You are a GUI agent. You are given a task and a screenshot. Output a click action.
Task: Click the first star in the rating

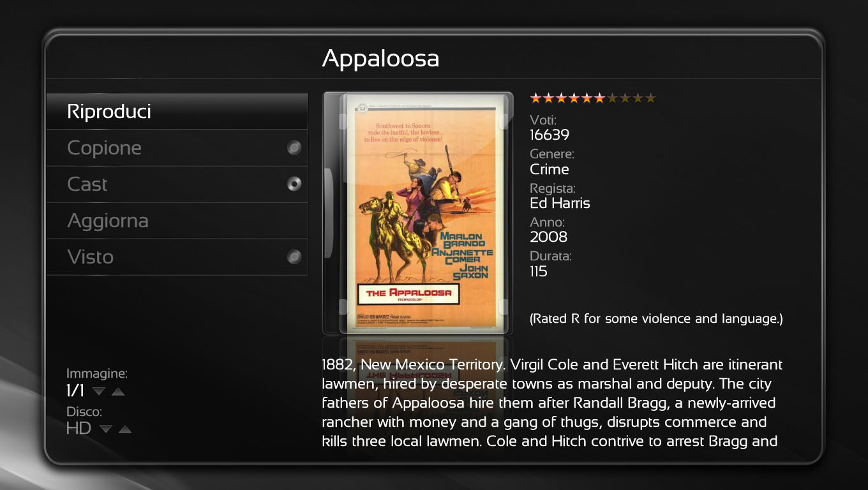pyautogui.click(x=536, y=98)
